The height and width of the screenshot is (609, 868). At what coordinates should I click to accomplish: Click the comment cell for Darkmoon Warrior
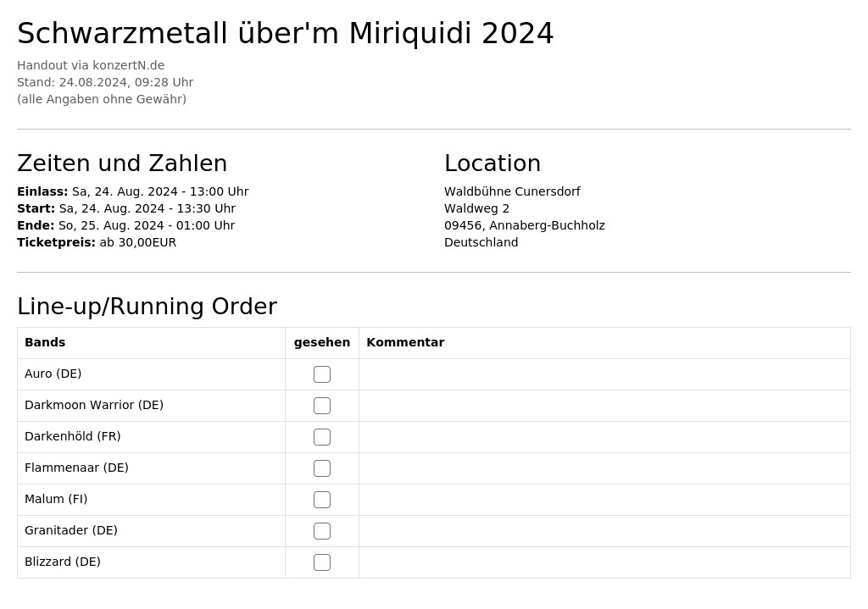pos(604,406)
